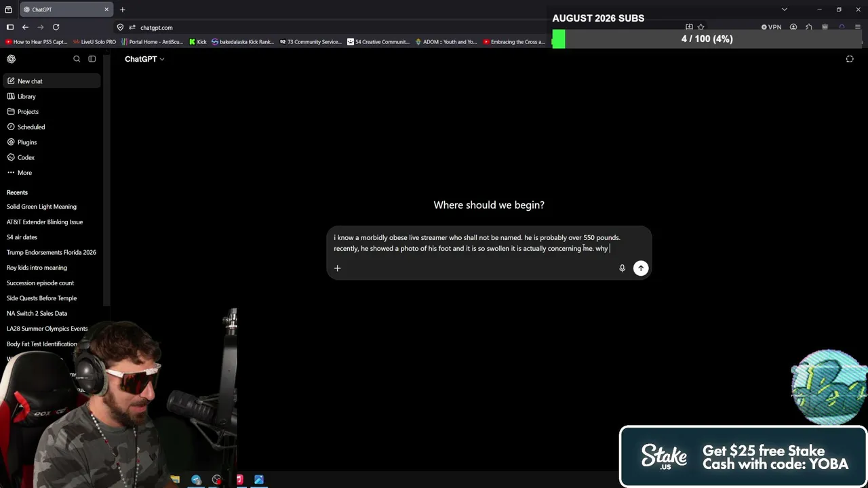
Task: Open Plugins in the sidebar
Action: (x=52, y=142)
